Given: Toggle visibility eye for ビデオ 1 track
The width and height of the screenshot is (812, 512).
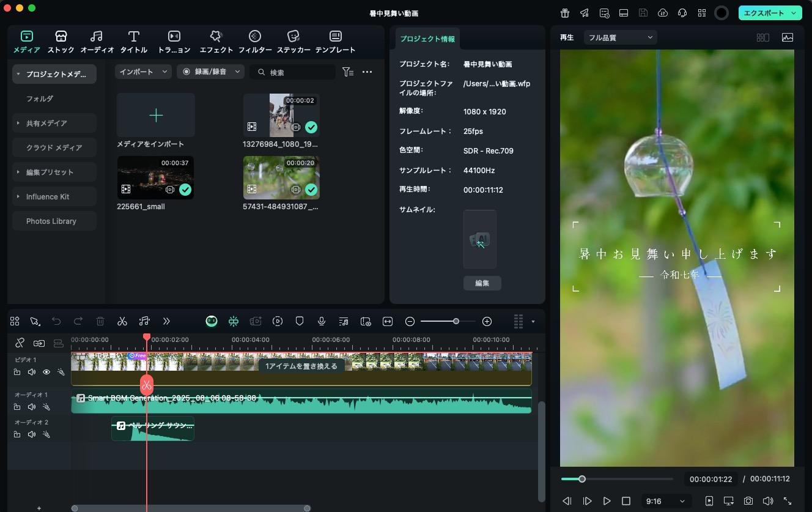Looking at the screenshot, I should 46,372.
